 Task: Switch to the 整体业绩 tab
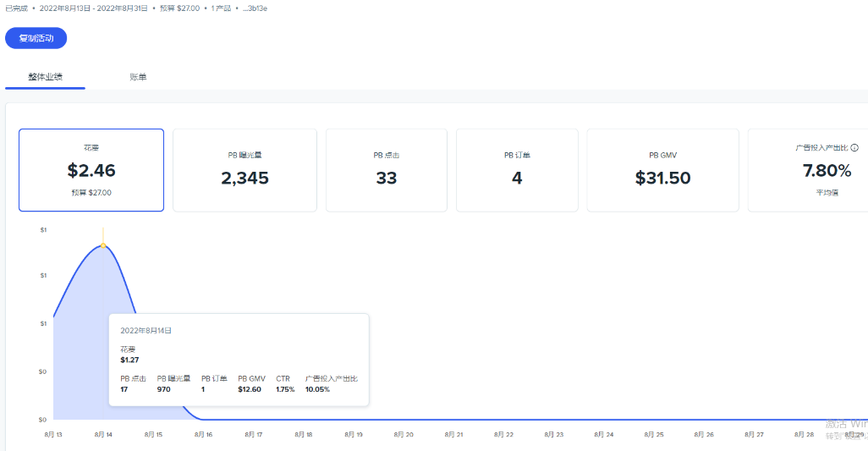(x=45, y=76)
